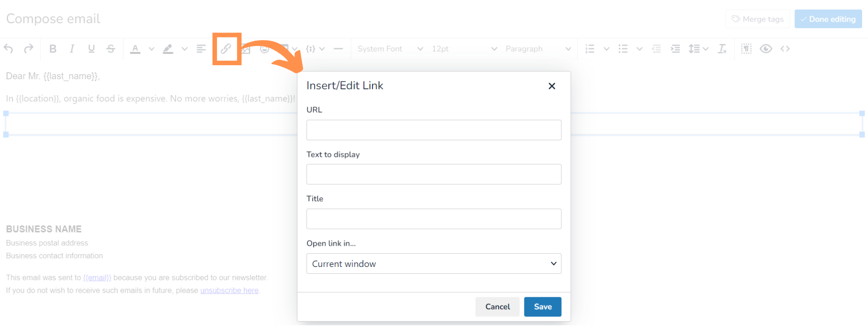Screen dimensions: 868x333
Task: Open the Paragraph format dropdown
Action: point(538,49)
